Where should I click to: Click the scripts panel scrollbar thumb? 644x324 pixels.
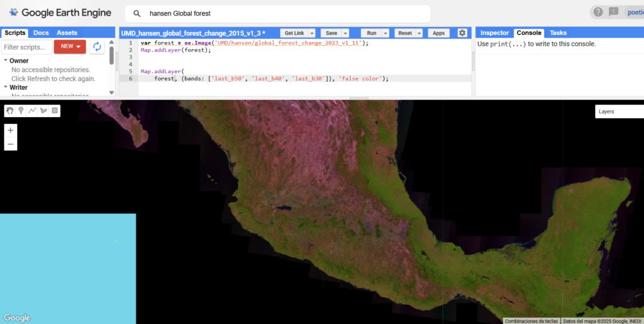point(112,55)
